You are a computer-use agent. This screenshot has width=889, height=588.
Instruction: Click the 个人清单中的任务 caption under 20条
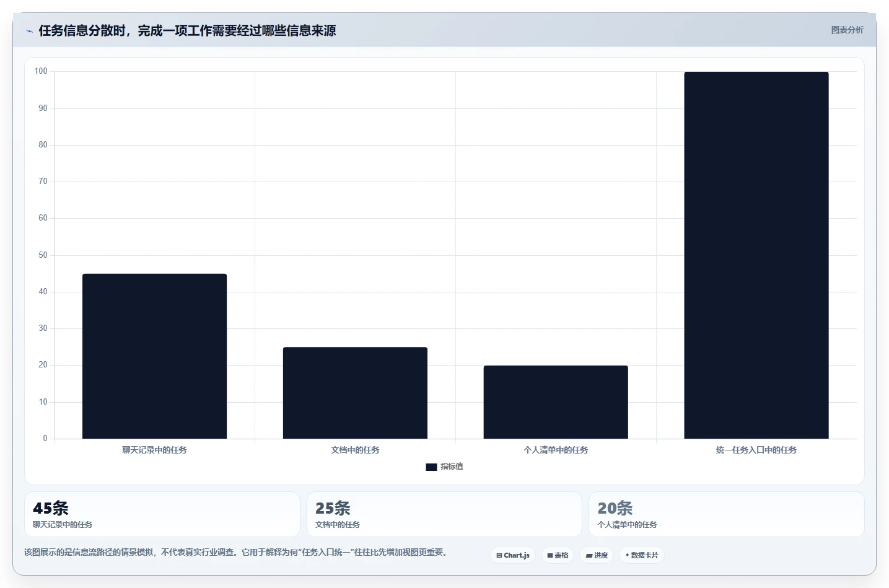point(627,524)
